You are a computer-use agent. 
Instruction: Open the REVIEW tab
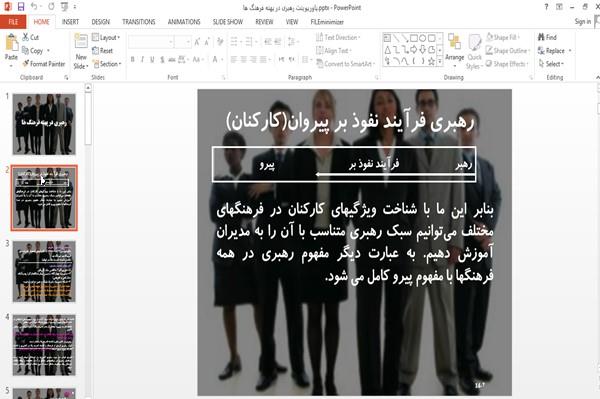click(264, 22)
